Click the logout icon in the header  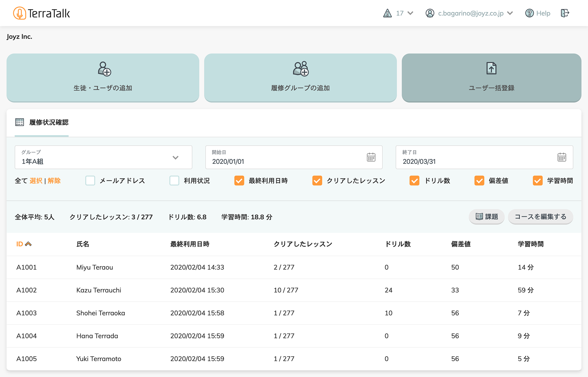565,13
